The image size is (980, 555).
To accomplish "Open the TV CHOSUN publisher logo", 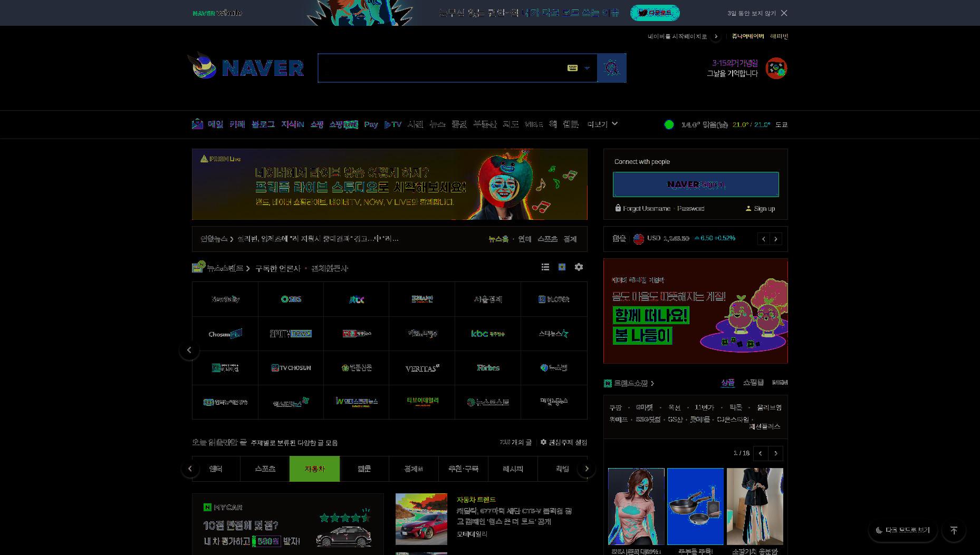I will pos(291,368).
